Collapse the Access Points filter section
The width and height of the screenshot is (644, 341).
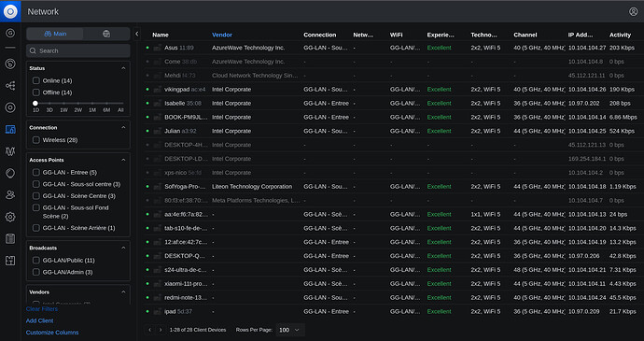[x=123, y=160]
